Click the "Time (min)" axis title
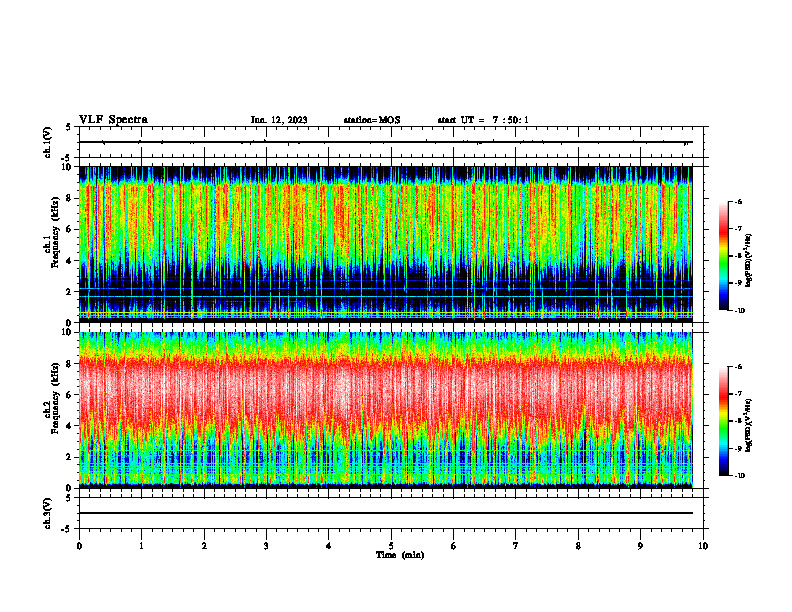 pos(400,555)
